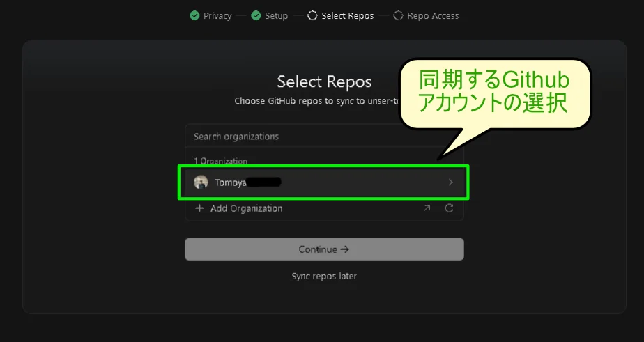644x342 pixels.
Task: Click the Continue button
Action: 324,249
